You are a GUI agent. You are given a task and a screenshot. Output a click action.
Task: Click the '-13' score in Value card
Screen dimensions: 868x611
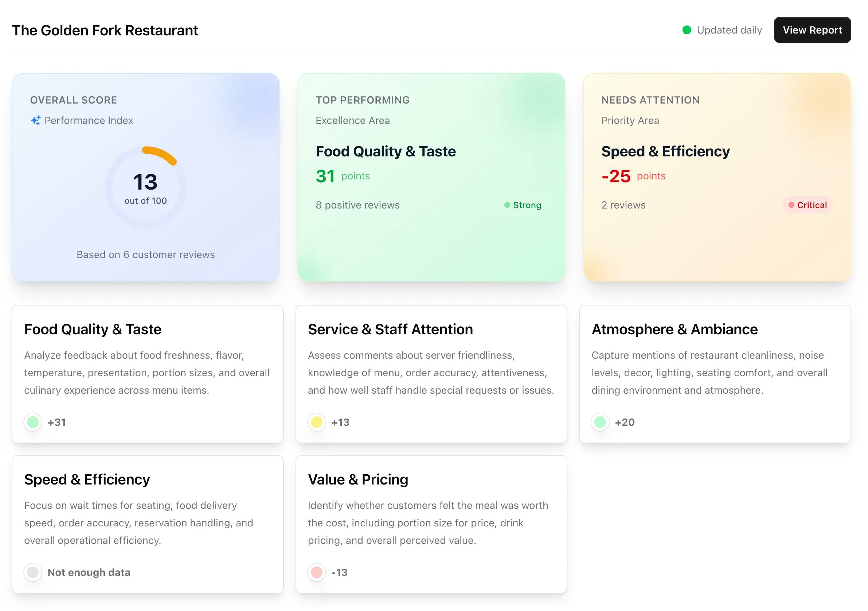coord(339,572)
